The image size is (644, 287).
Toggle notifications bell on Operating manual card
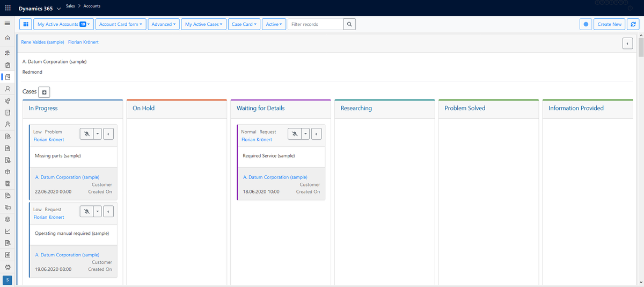click(x=86, y=211)
